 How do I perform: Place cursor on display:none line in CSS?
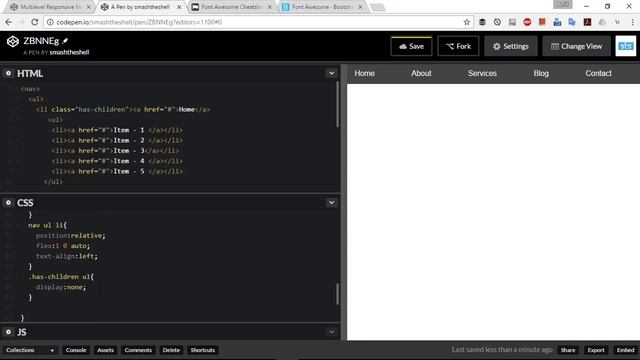pos(60,287)
